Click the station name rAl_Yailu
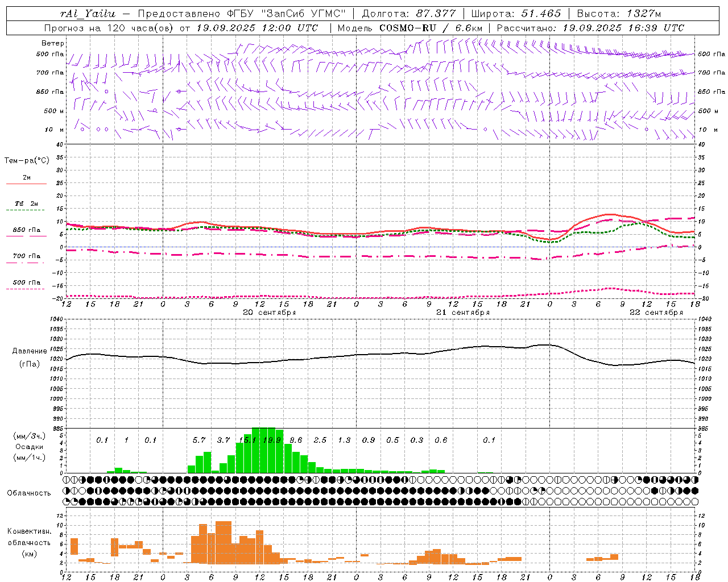728x582 pixels. (x=87, y=14)
